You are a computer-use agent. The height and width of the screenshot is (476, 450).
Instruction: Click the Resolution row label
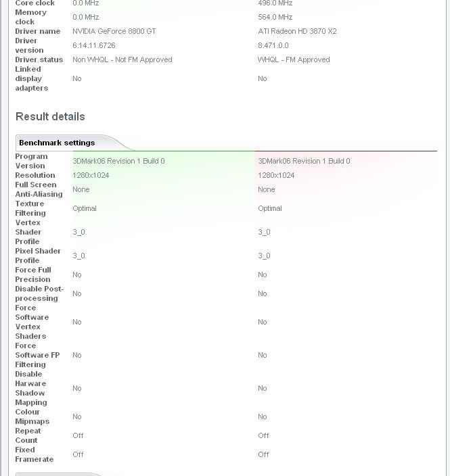point(35,176)
